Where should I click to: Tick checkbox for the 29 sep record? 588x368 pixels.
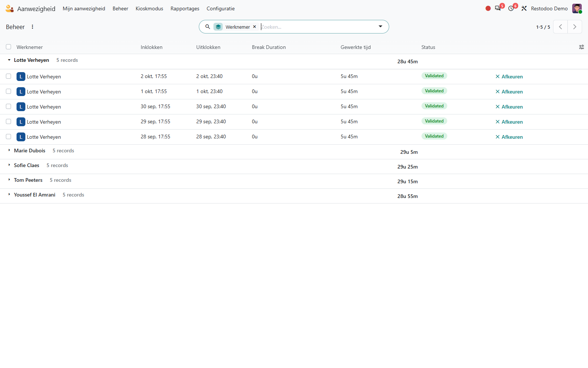tap(8, 121)
